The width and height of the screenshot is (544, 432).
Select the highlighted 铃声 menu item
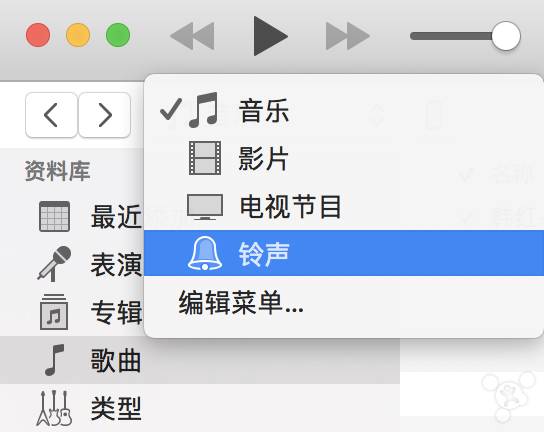(x=344, y=253)
